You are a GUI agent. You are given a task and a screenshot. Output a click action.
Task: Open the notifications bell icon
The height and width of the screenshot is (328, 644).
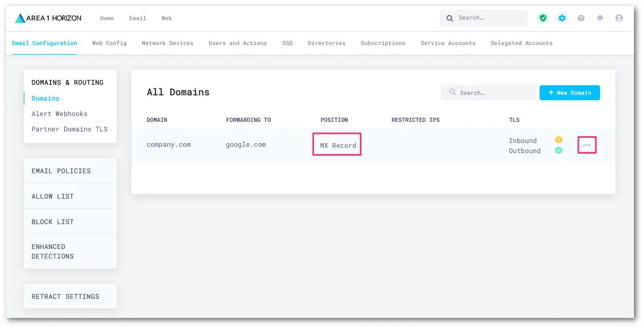[x=599, y=18]
